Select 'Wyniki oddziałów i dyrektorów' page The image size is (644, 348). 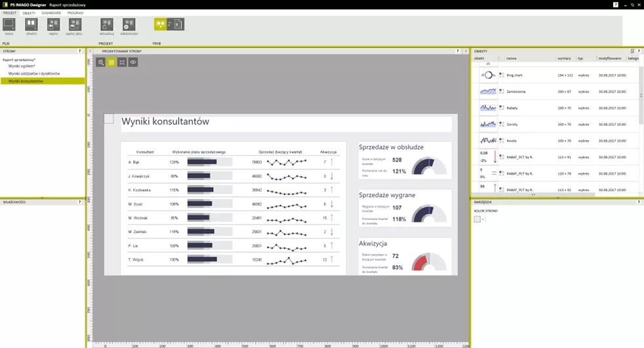coord(34,74)
